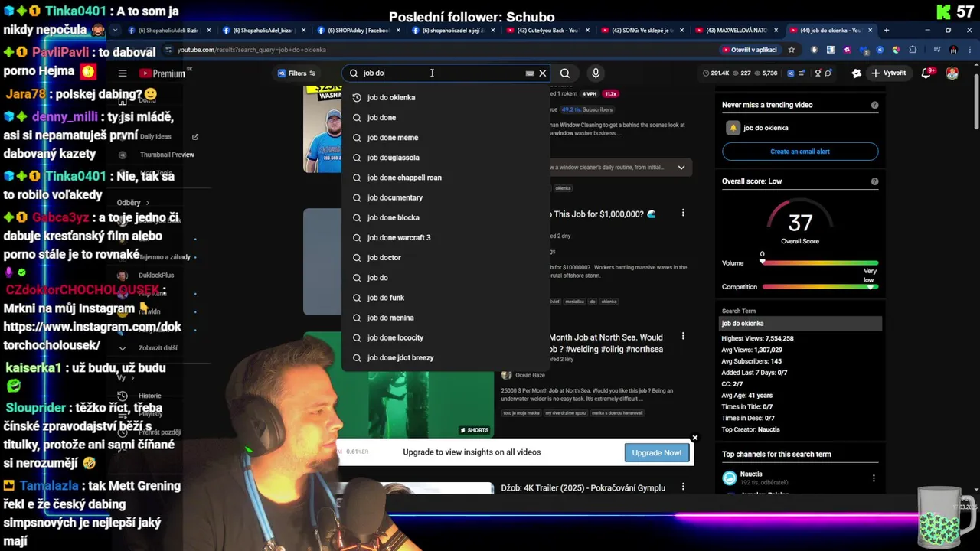Open the notifications bell
This screenshot has width=980, height=551.
point(928,73)
